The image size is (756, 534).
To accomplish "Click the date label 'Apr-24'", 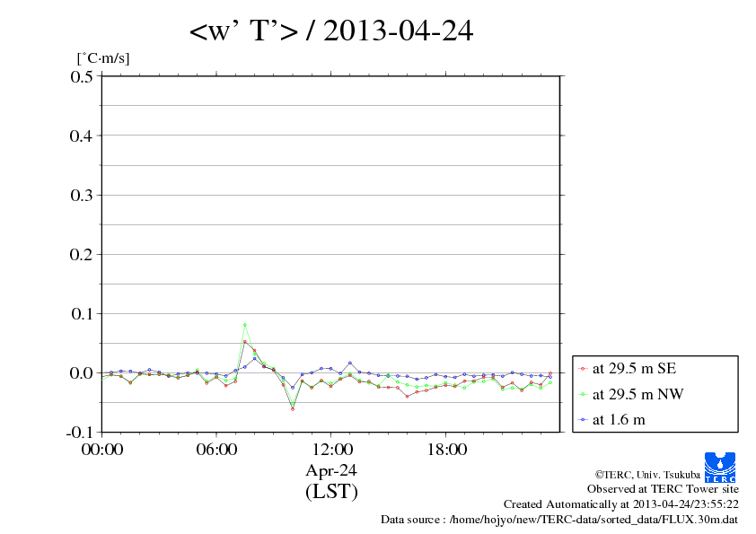I will 331,470.
